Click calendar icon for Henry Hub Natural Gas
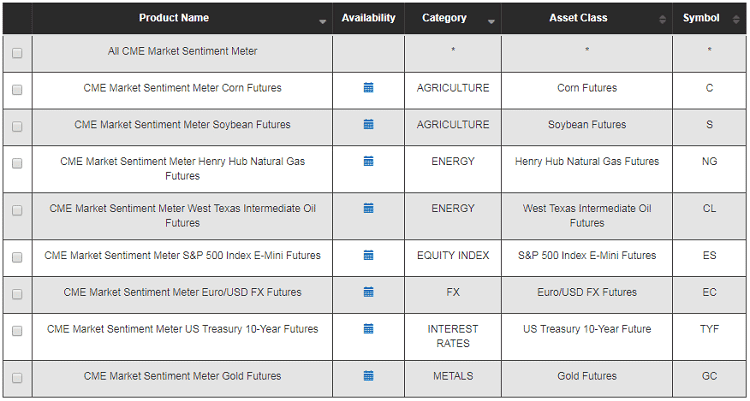Screen dimensions: 750x401 (x=368, y=161)
